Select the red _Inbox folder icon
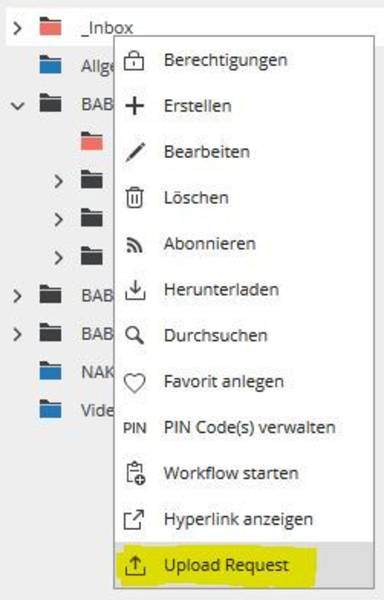The width and height of the screenshot is (384, 600). [50, 26]
